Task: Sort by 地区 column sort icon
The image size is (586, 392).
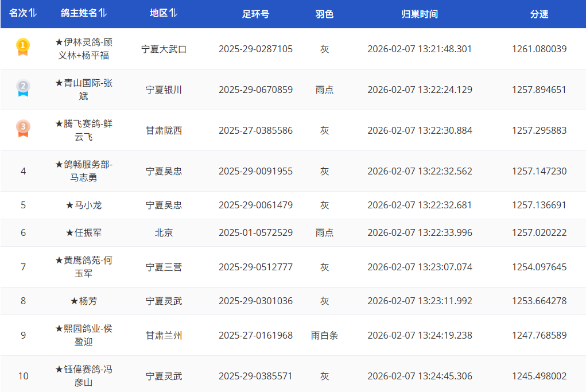Action: (173, 13)
